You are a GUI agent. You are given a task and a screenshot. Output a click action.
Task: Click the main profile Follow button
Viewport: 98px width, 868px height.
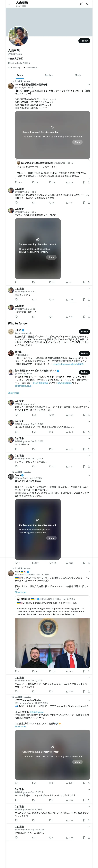pos(84,41)
